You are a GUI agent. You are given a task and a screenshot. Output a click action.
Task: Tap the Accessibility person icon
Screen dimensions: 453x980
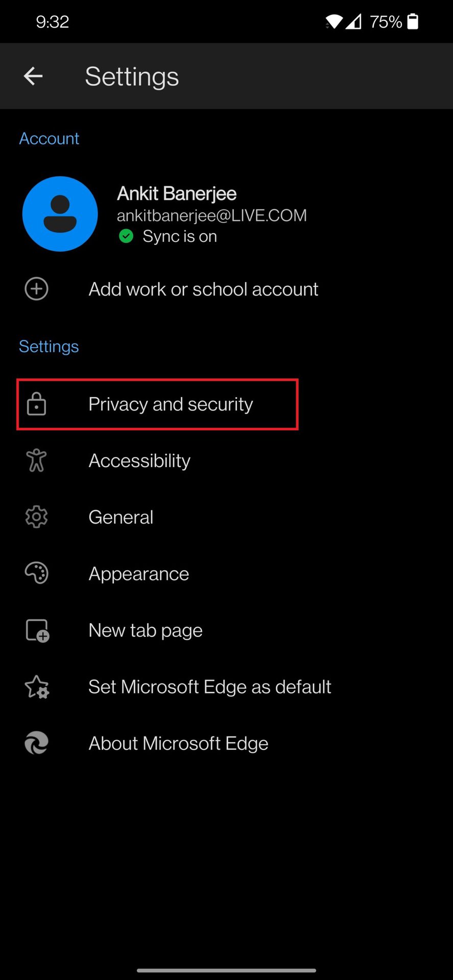[x=37, y=460]
